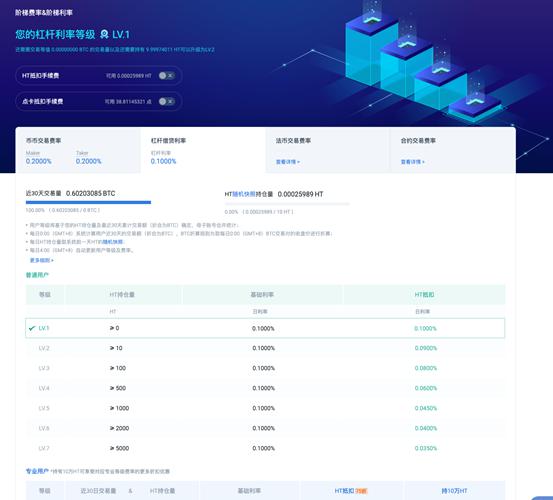Click the LV.1 level text in the header

coord(121,35)
